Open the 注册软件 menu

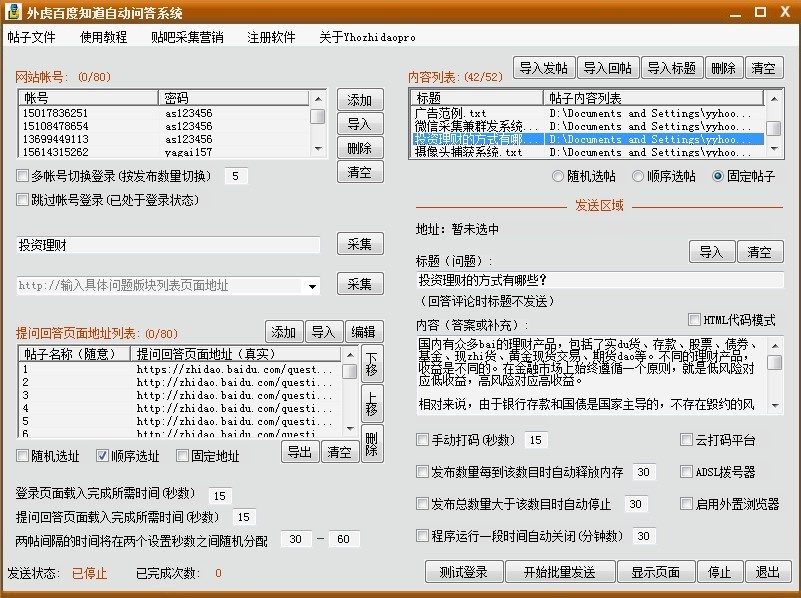pyautogui.click(x=271, y=37)
